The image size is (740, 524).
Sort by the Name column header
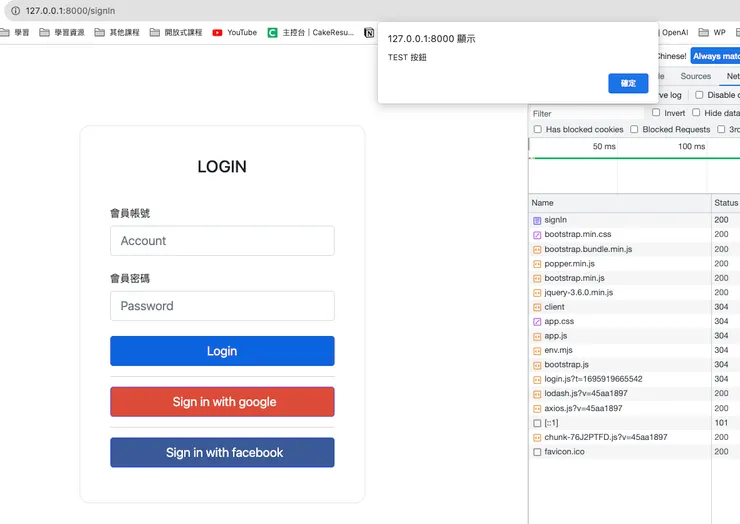(x=620, y=203)
